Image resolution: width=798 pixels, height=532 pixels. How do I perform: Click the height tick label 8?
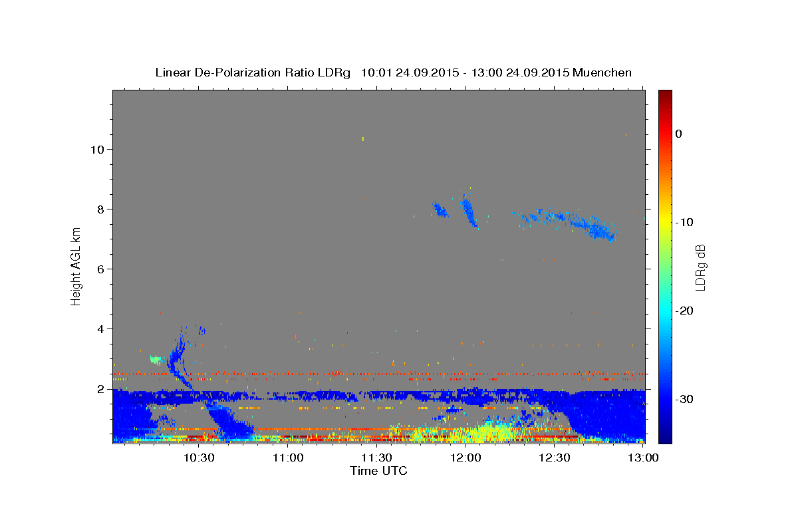coord(100,209)
